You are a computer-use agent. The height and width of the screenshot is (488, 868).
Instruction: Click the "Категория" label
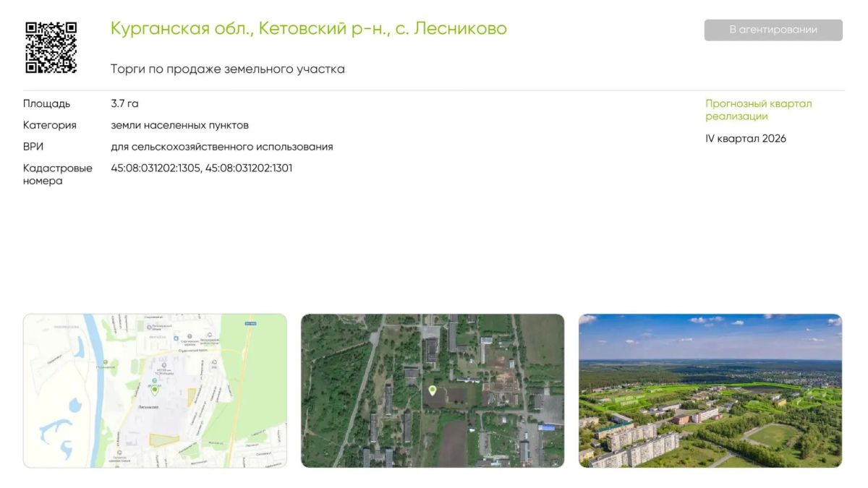[x=50, y=125]
